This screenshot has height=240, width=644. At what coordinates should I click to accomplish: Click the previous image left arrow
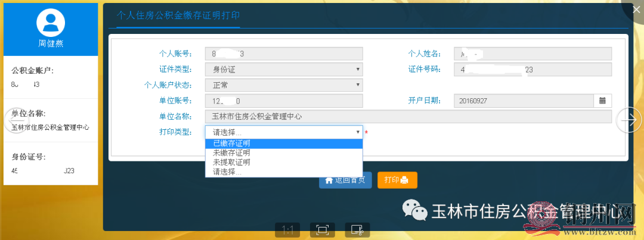[13, 121]
